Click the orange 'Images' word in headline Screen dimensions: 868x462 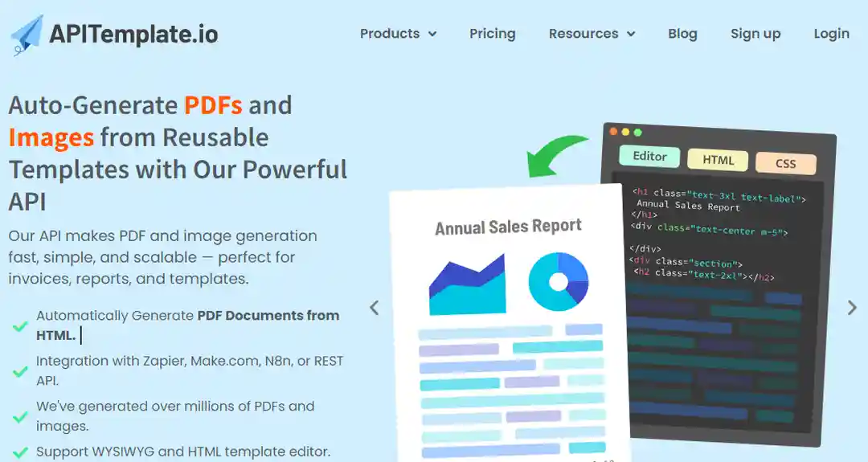[x=51, y=137]
